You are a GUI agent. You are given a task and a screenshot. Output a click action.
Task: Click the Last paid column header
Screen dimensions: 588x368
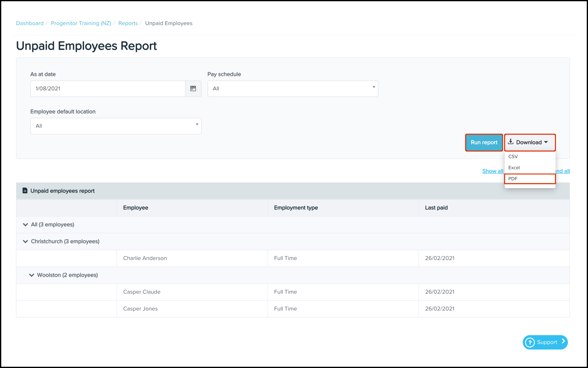436,208
